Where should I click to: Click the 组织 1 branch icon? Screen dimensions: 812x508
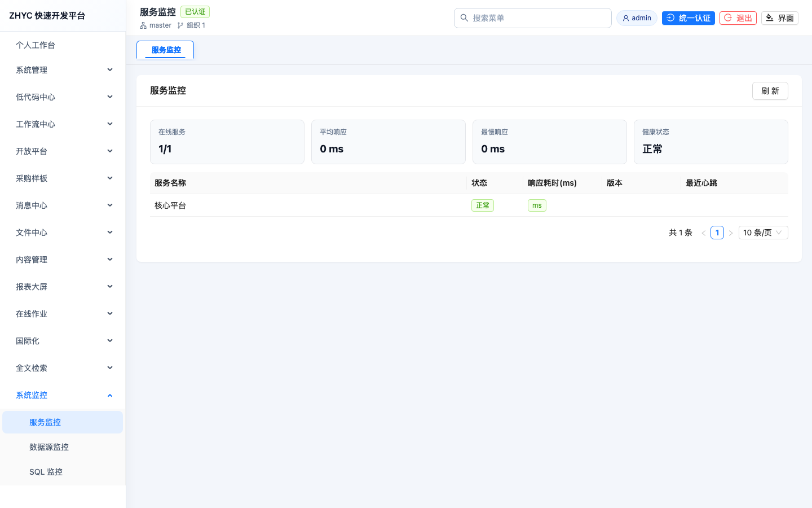pos(180,25)
